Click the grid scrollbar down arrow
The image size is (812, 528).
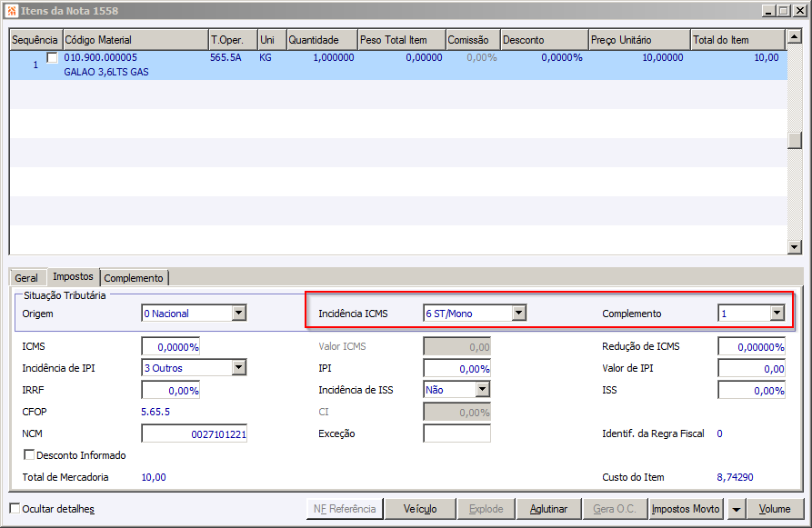(794, 247)
